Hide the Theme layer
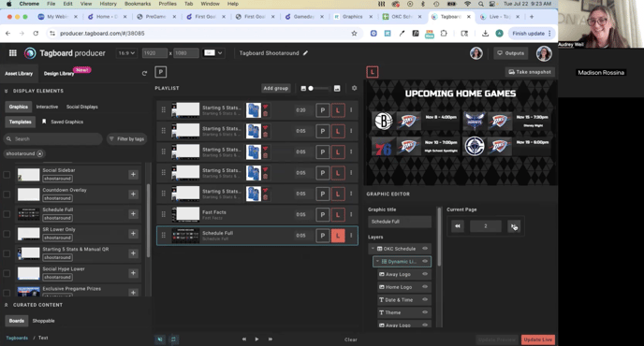Image resolution: width=644 pixels, height=346 pixels. (x=425, y=312)
